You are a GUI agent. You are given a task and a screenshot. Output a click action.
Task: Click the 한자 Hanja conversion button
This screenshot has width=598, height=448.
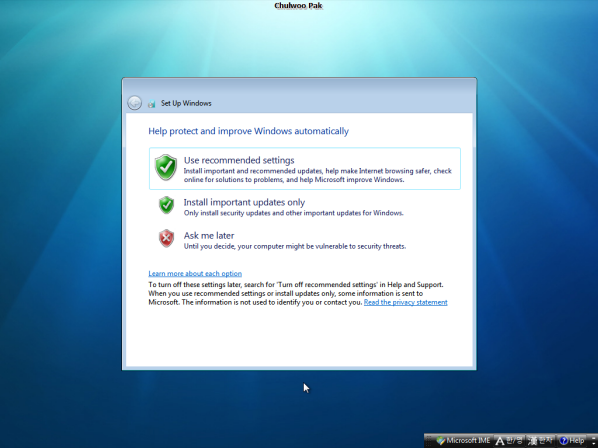pos(540,441)
